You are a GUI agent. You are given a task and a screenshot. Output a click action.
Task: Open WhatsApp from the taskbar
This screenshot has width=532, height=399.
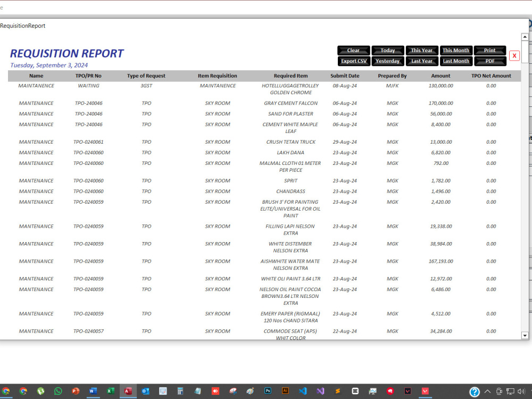point(59,391)
